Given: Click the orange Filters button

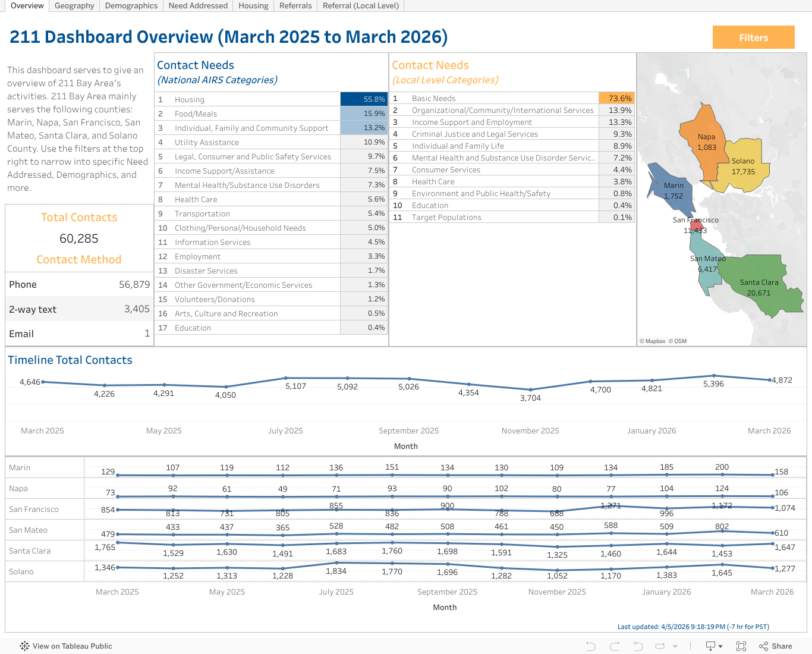Looking at the screenshot, I should (x=753, y=37).
